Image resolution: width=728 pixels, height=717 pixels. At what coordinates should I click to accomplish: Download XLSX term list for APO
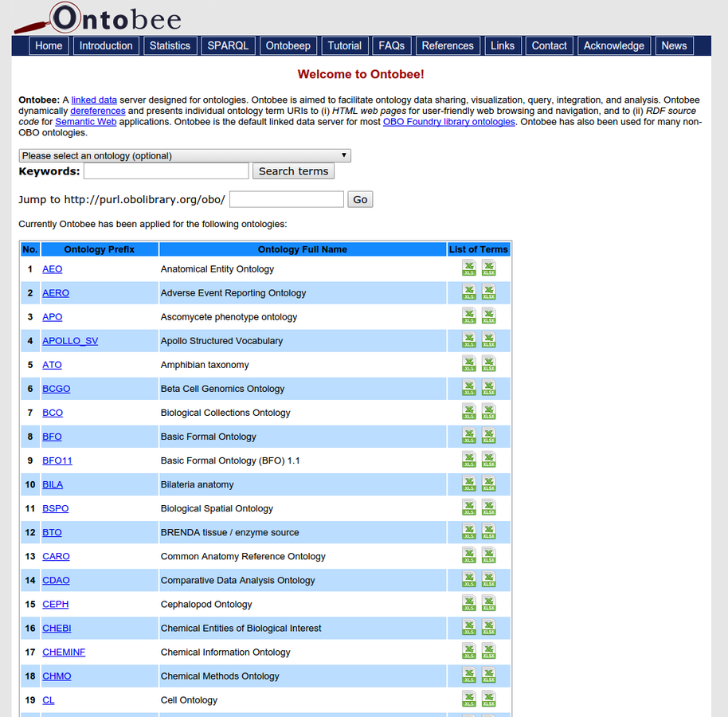[x=488, y=315]
